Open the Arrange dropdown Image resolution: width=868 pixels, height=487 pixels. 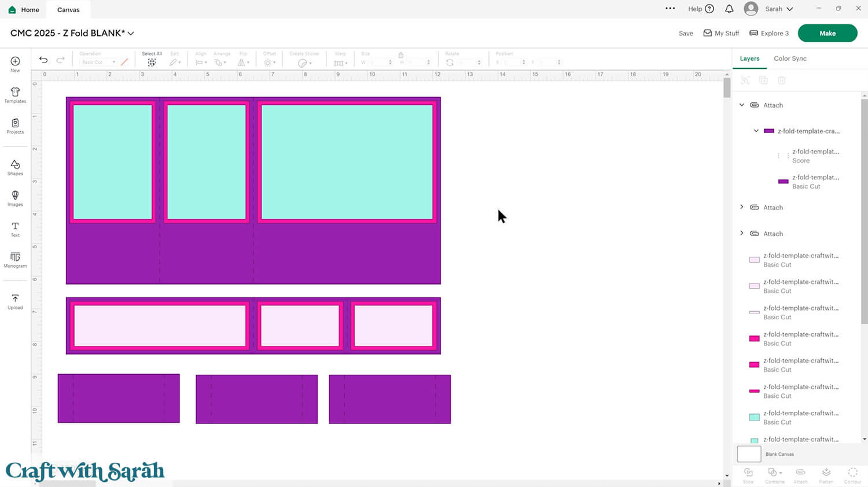[x=220, y=62]
